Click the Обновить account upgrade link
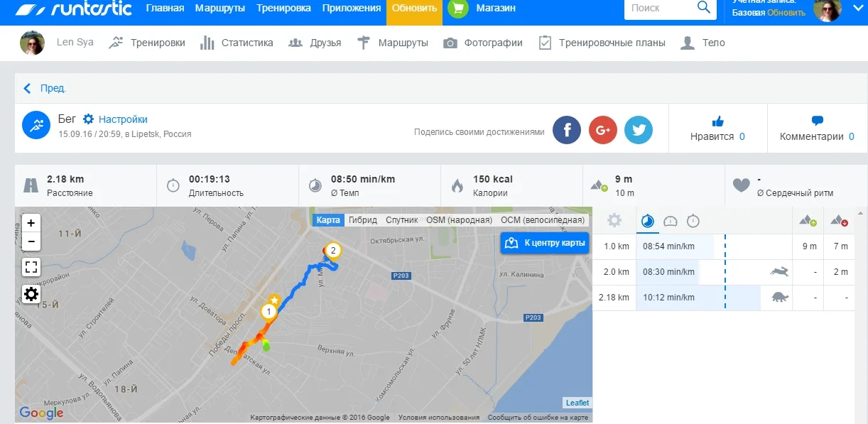 pos(786,13)
